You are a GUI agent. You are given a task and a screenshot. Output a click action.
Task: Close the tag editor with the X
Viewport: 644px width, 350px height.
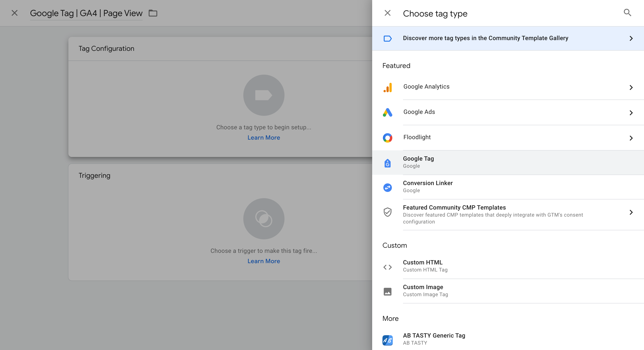[15, 13]
